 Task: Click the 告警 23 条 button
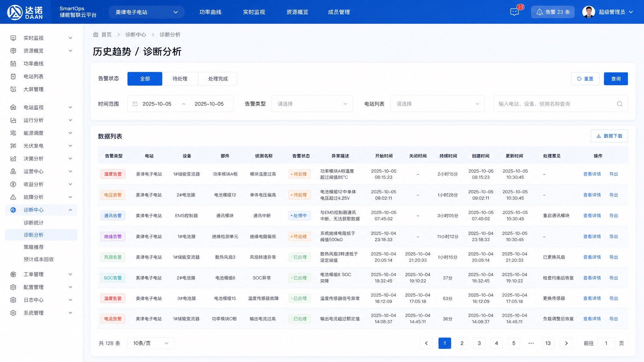point(553,12)
